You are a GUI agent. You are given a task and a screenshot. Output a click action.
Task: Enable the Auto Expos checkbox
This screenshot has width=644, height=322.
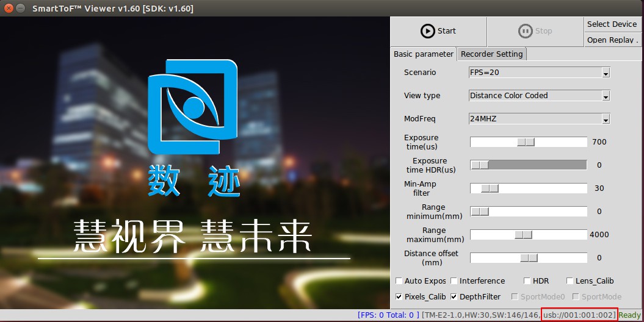click(399, 281)
